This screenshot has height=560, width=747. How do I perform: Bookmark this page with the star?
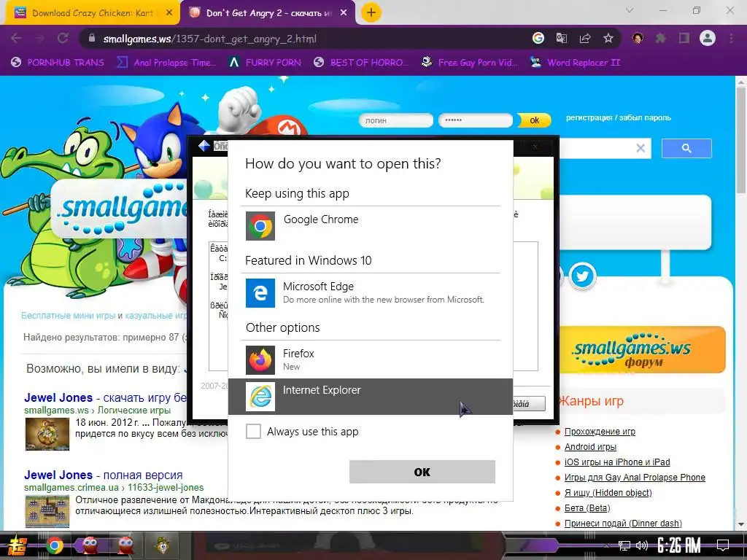point(608,38)
